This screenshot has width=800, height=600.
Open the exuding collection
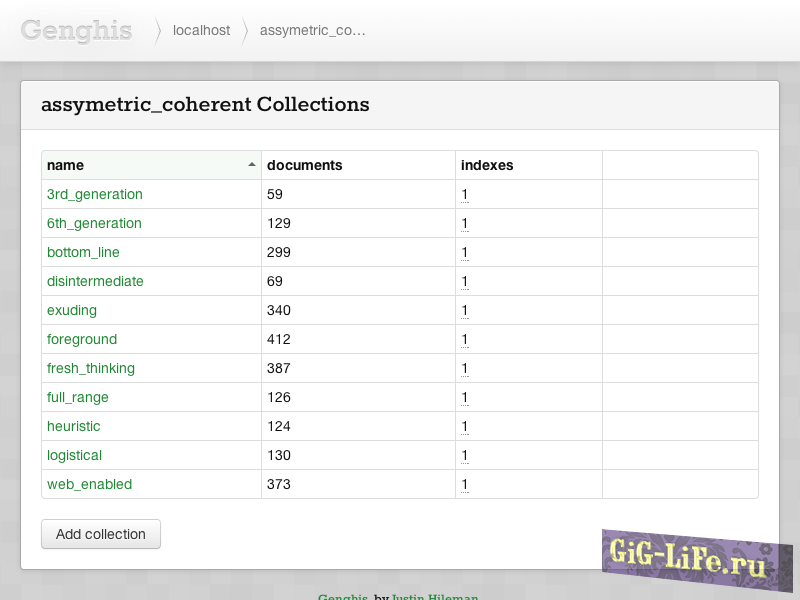pos(72,310)
